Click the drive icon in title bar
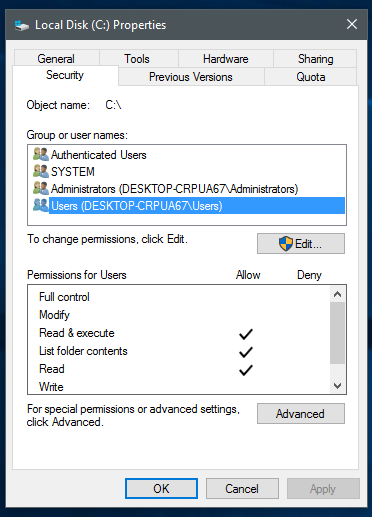The width and height of the screenshot is (372, 517). coord(22,25)
